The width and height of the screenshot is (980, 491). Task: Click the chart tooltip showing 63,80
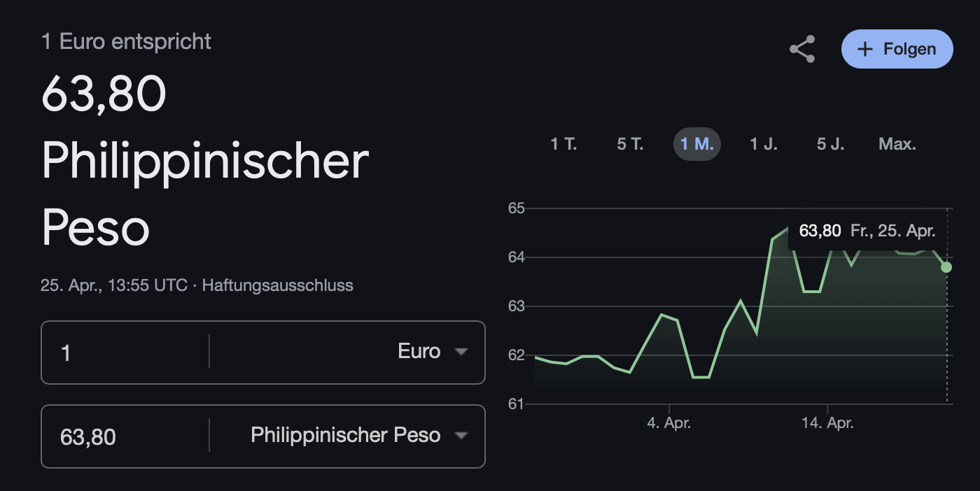(x=867, y=231)
